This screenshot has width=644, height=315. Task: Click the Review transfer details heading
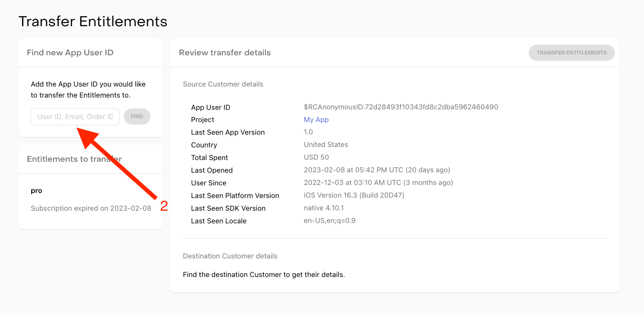(225, 53)
